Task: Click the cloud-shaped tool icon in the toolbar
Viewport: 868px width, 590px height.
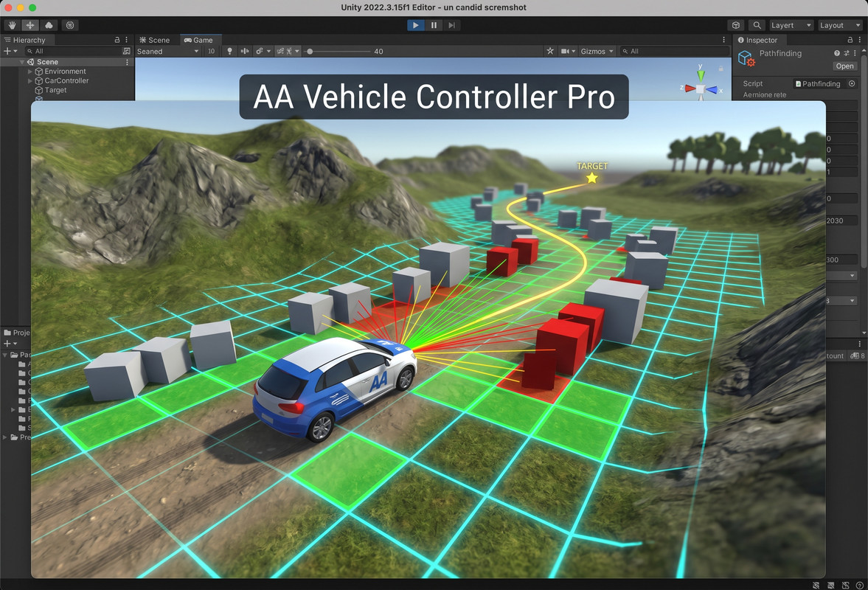Action: click(x=49, y=25)
